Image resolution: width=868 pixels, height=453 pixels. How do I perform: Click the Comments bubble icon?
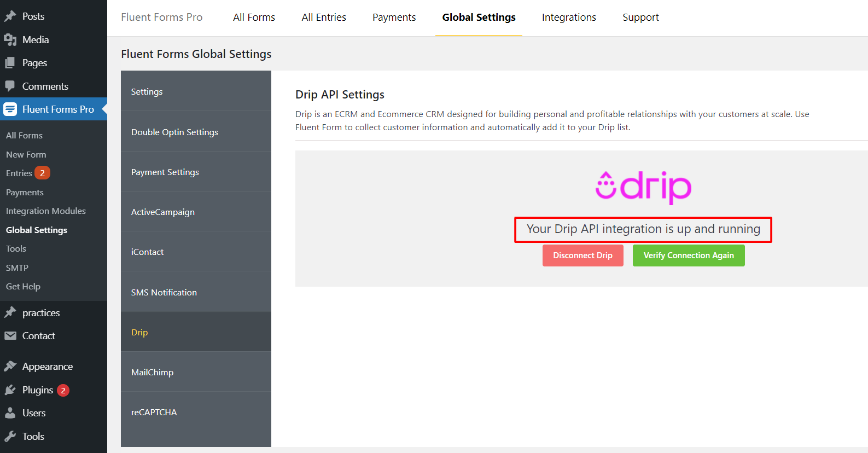pyautogui.click(x=10, y=86)
